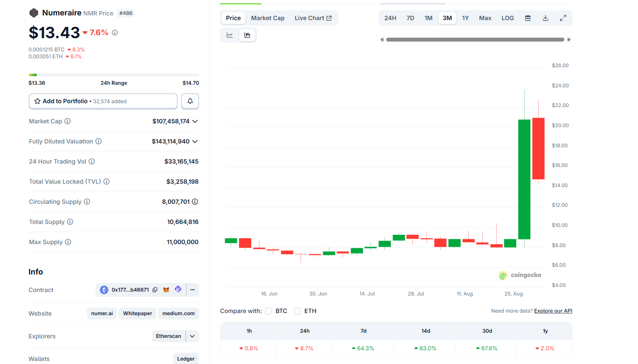Select the 1Y time range
This screenshot has height=364, width=638.
point(465,18)
